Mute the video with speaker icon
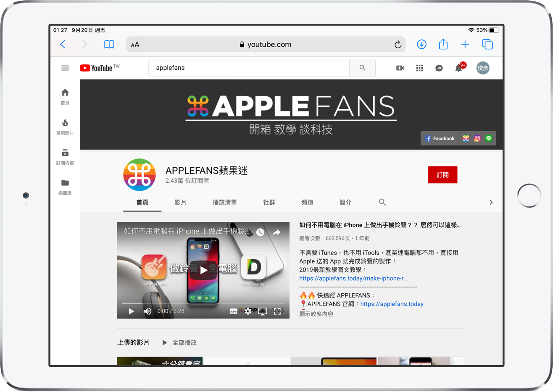 (147, 311)
